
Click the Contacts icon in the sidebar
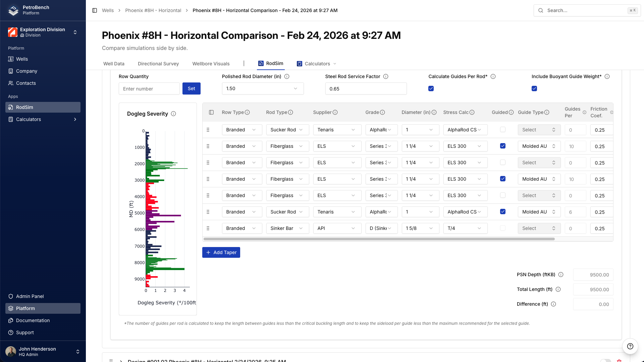pos(11,83)
